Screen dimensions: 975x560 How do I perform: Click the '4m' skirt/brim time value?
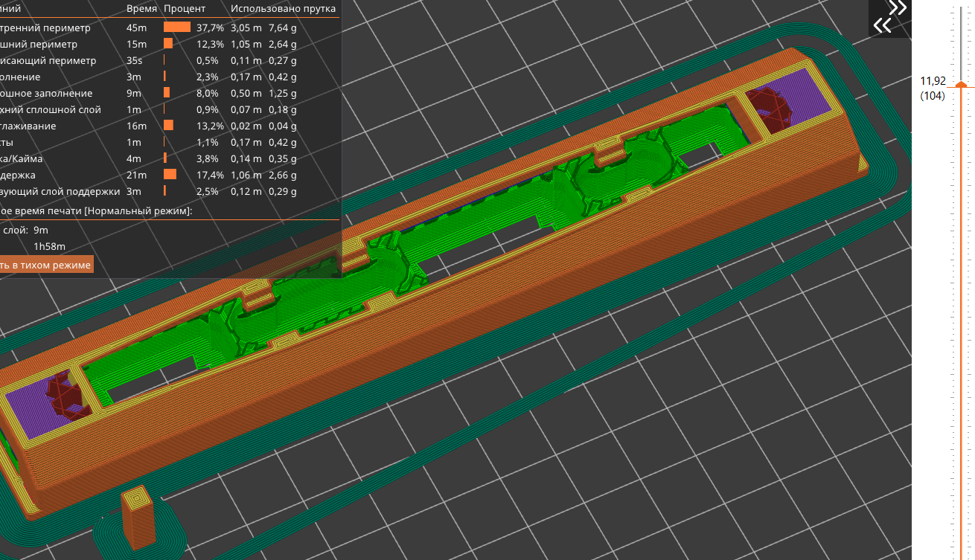134,158
